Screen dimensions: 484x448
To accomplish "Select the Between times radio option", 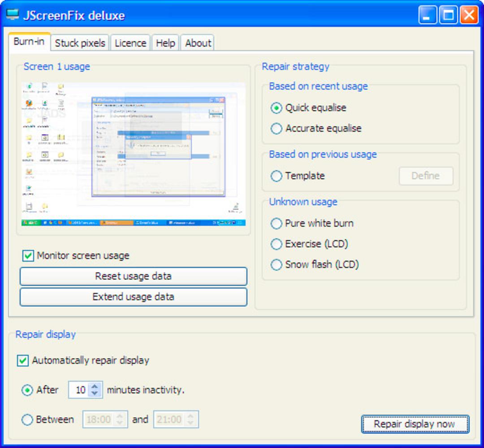I will pyautogui.click(x=27, y=420).
